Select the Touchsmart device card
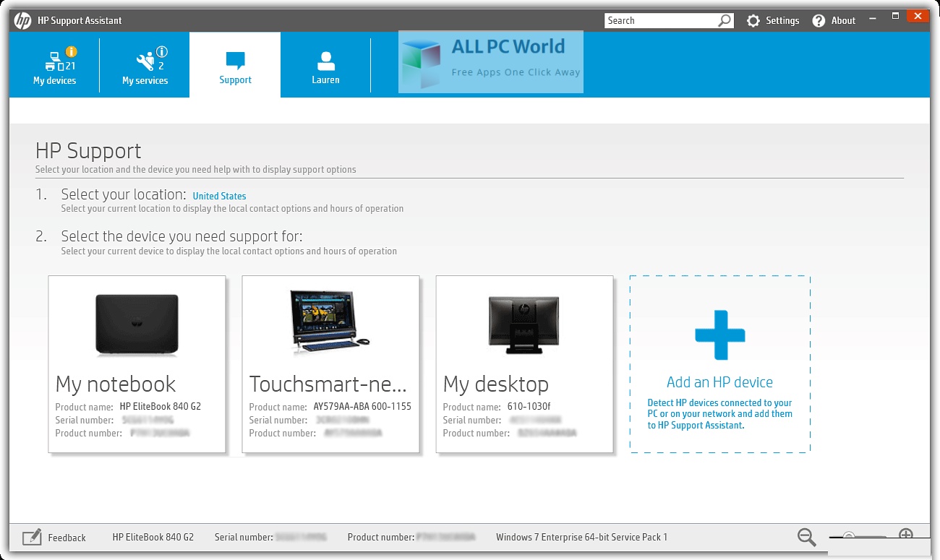Screen dimensions: 940x560 pyautogui.click(x=330, y=364)
